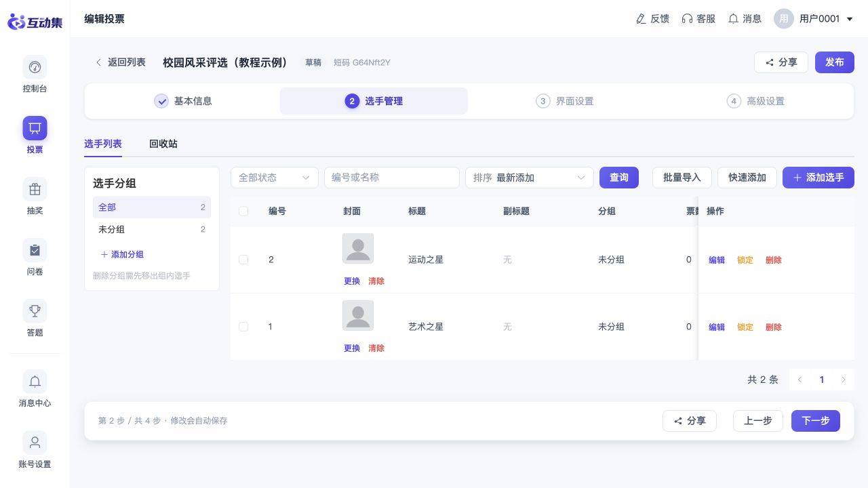The image size is (868, 488).
Task: Go to previous page arrow in pagination
Action: coord(800,380)
